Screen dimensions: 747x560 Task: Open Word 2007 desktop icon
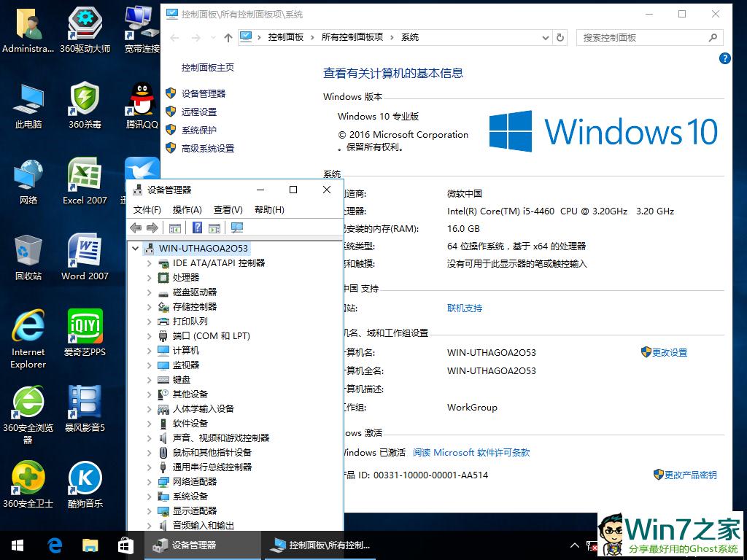85,255
